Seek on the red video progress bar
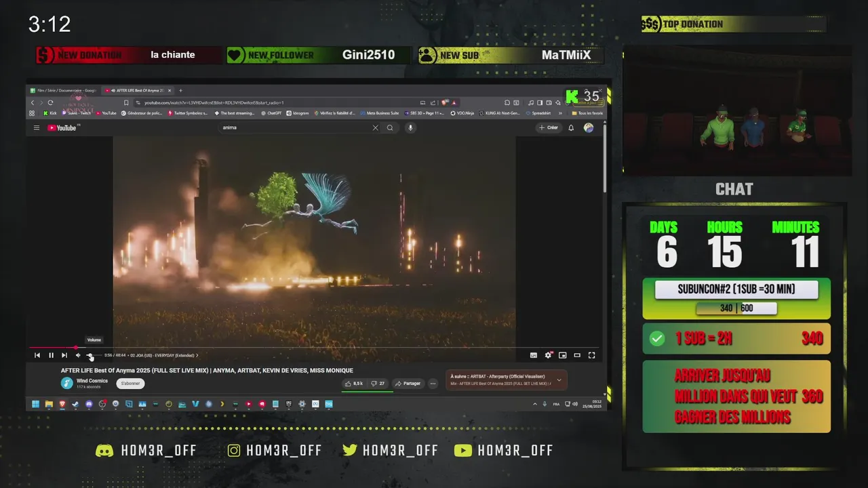 (x=314, y=348)
